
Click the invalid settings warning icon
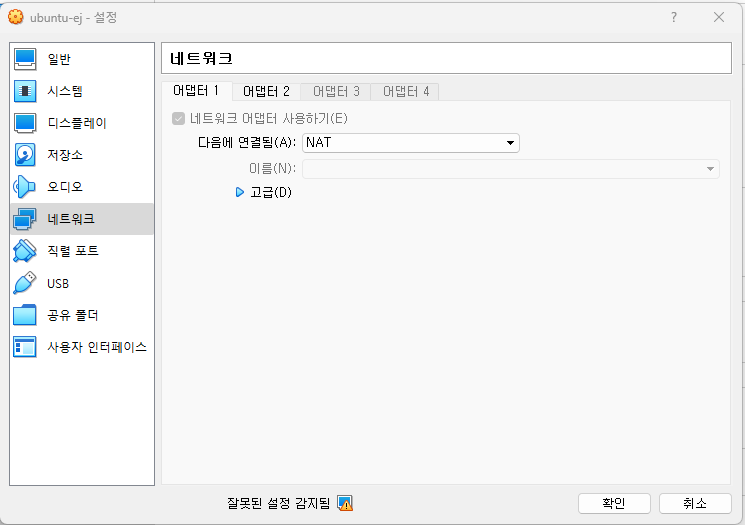[345, 503]
